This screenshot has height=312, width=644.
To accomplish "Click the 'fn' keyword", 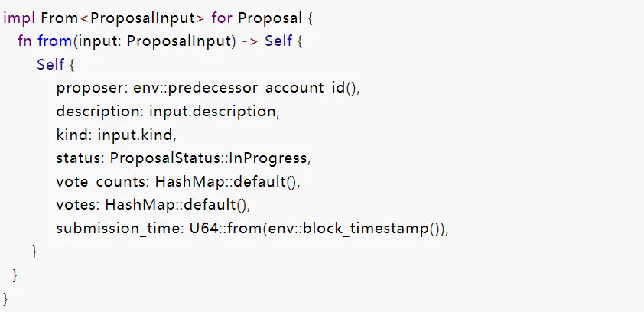I will [24, 41].
